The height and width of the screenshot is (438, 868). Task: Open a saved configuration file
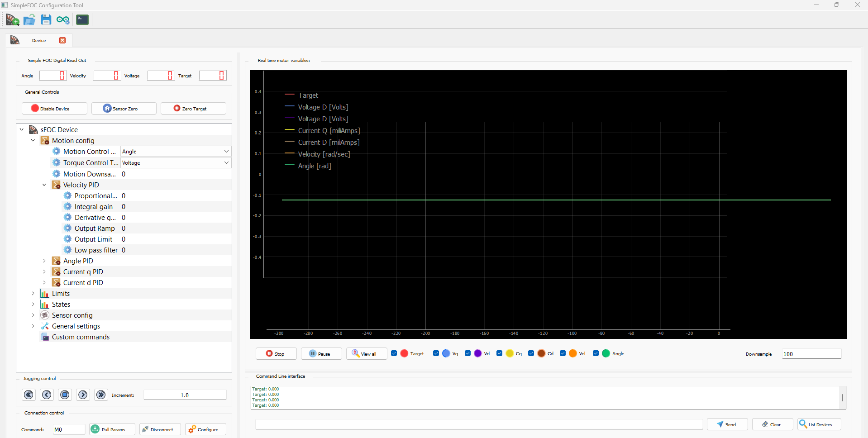(29, 19)
